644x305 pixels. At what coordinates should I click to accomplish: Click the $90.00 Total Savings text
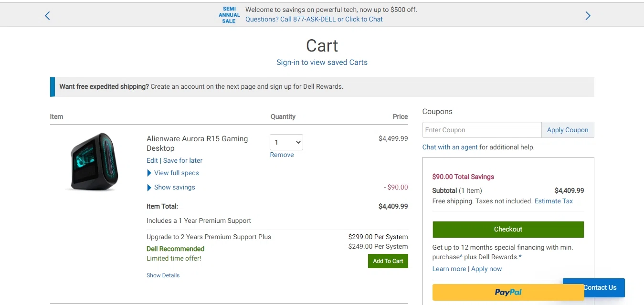[463, 177]
